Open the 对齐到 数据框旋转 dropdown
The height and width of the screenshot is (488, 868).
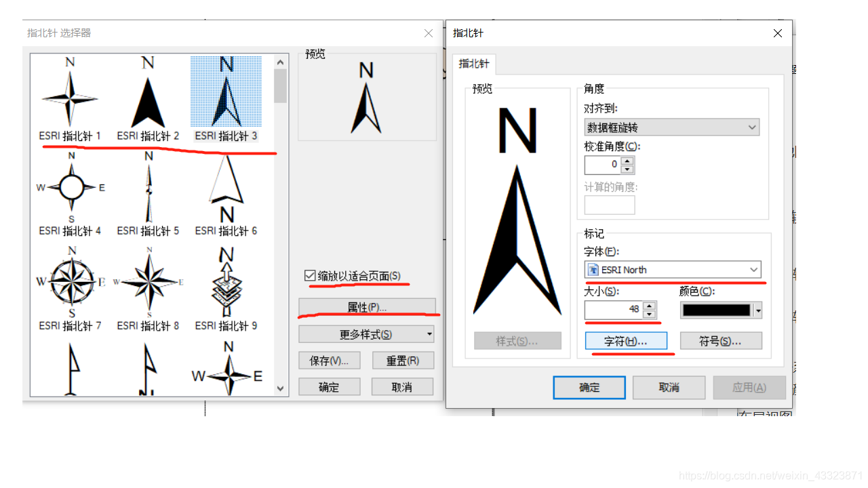(672, 127)
